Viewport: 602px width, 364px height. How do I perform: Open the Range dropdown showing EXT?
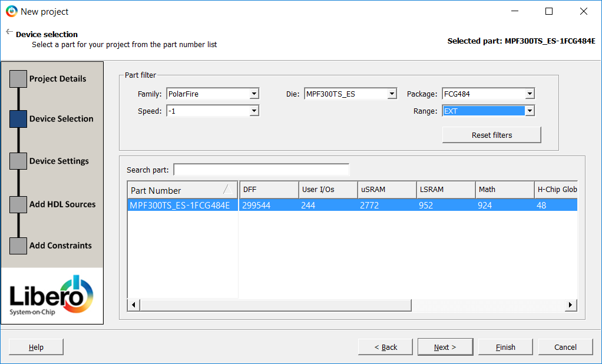pos(488,111)
